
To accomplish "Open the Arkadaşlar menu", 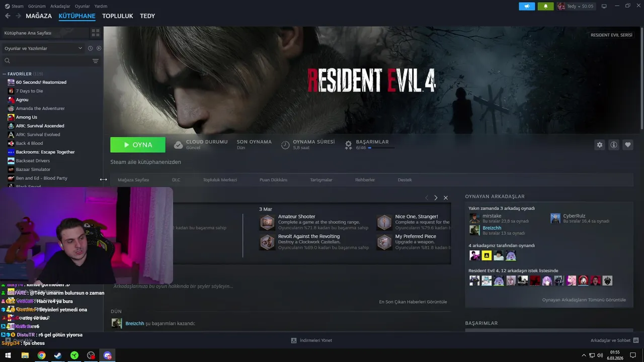I will pyautogui.click(x=60, y=7).
